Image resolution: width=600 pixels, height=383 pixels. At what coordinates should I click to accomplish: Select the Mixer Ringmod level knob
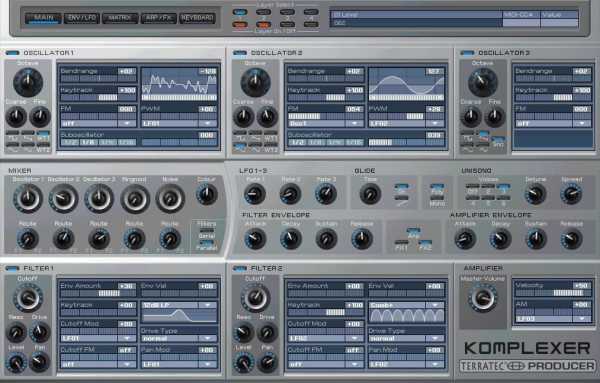pyautogui.click(x=135, y=198)
